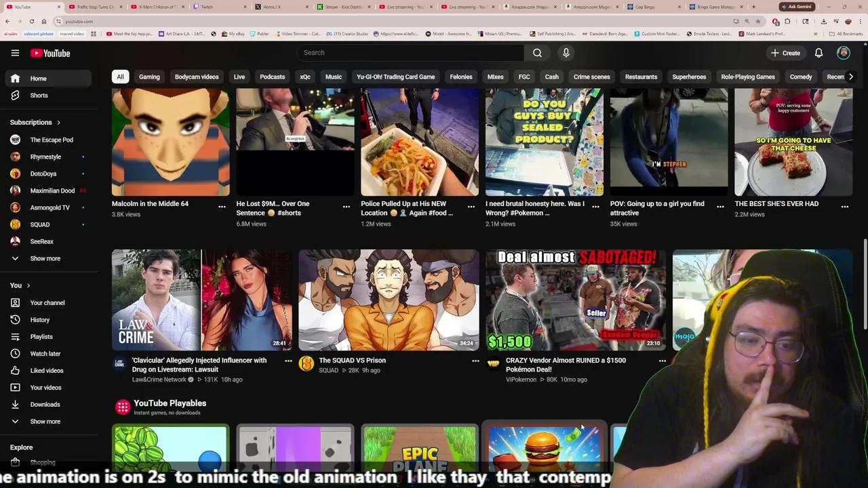This screenshot has height=488, width=868.
Task: Select the Felonies filter chip
Action: point(461,77)
